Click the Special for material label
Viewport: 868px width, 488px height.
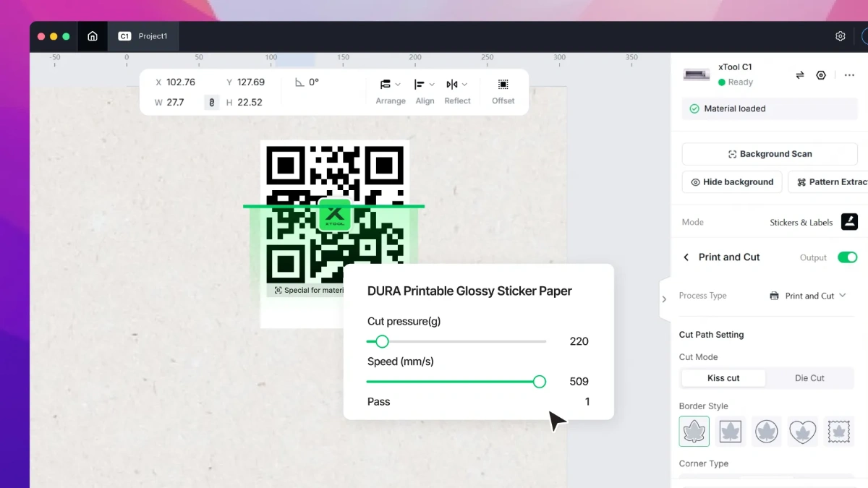[309, 291]
